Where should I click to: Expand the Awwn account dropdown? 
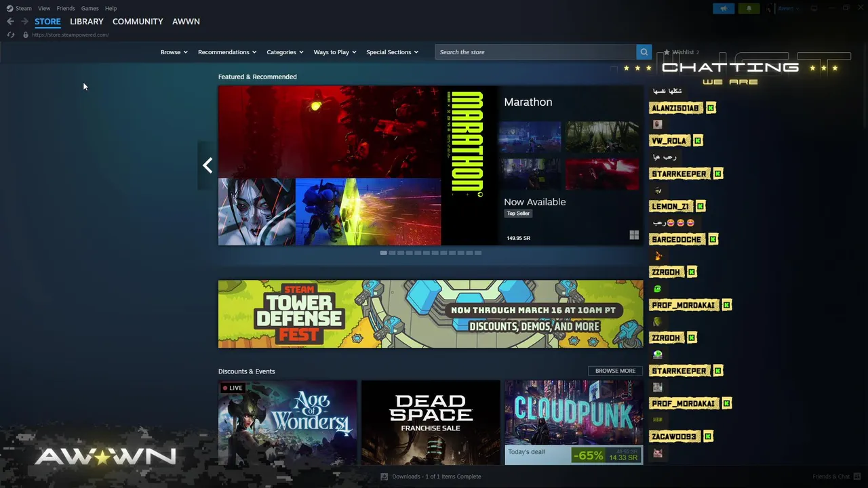[x=788, y=9]
